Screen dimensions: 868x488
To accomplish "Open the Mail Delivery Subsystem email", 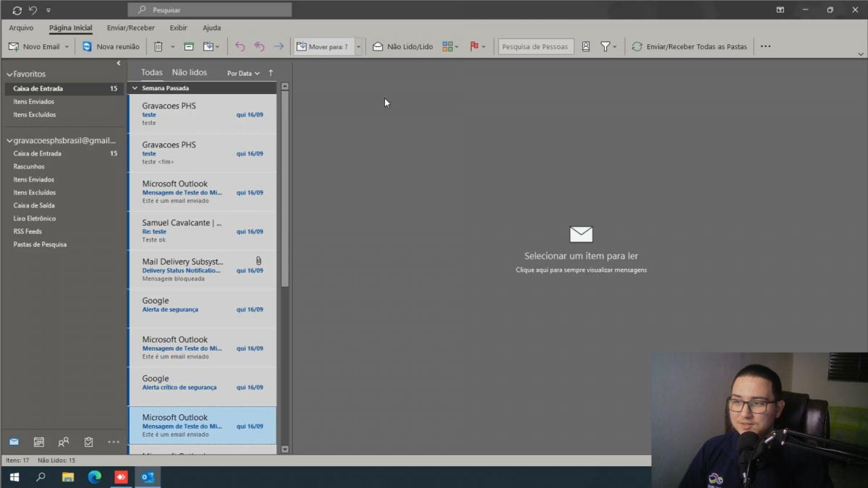I will tap(203, 270).
